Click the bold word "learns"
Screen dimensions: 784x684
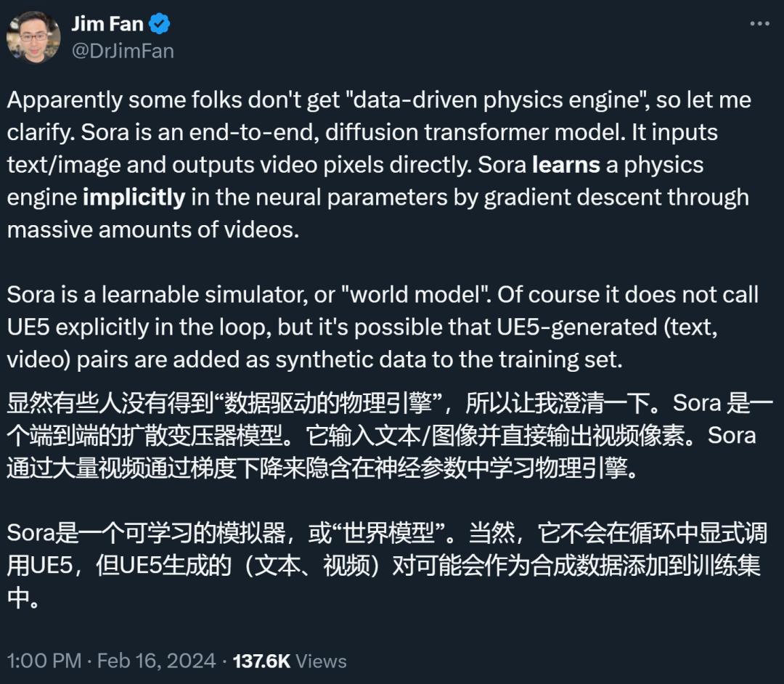[565, 165]
